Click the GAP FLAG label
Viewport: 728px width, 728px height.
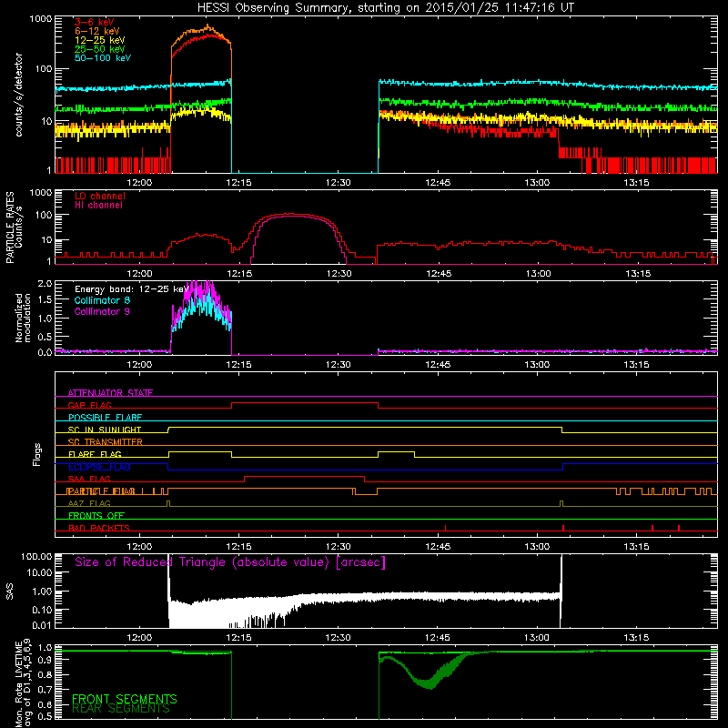pyautogui.click(x=89, y=405)
